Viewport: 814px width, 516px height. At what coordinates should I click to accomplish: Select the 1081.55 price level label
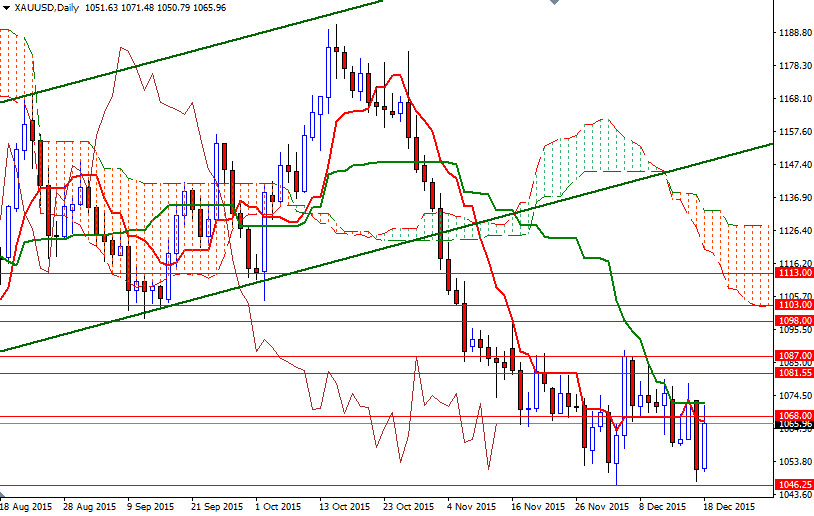pos(794,373)
